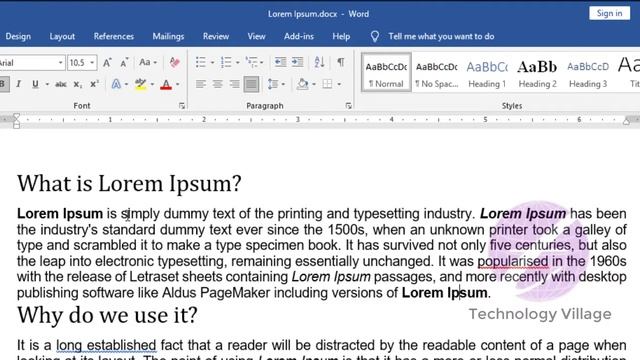Viewport: 640px width, 360px height.
Task: Open Paragraph dialog launcher
Action: pyautogui.click(x=348, y=106)
